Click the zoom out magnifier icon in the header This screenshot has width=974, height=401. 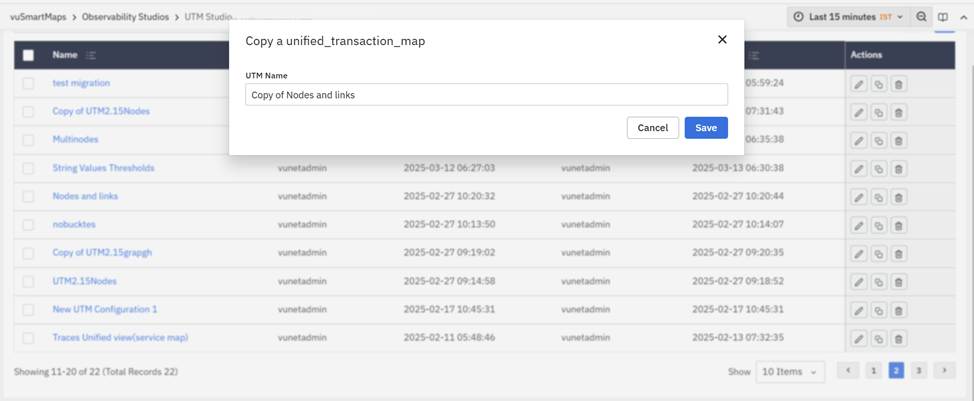(x=922, y=17)
